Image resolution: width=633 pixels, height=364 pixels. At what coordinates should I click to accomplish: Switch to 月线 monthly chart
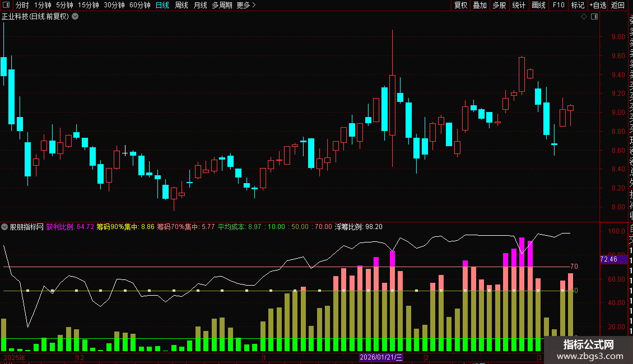[200, 5]
